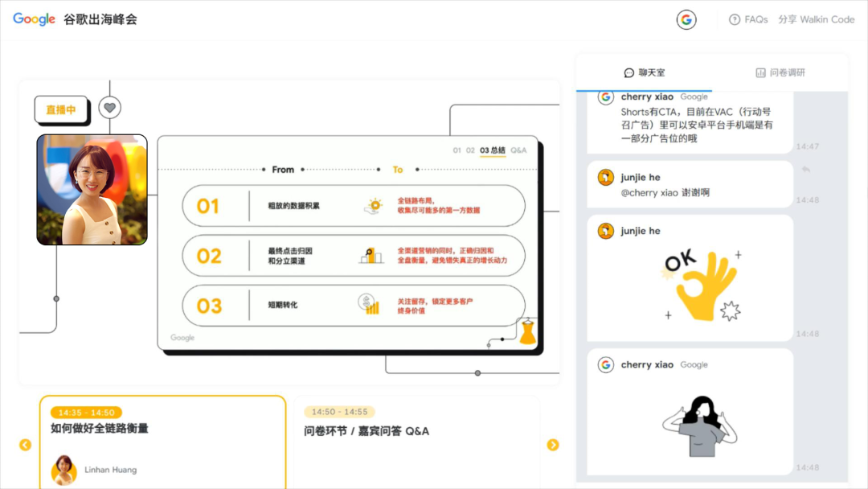The width and height of the screenshot is (868, 489).
Task: Open the circular Google account icon in header
Action: point(686,18)
